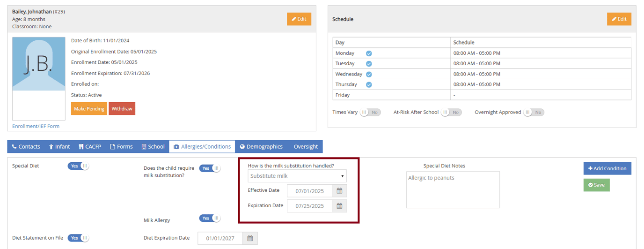Image resolution: width=644 pixels, height=249 pixels.
Task: Turn on At-Risk After School toggle
Action: [451, 113]
